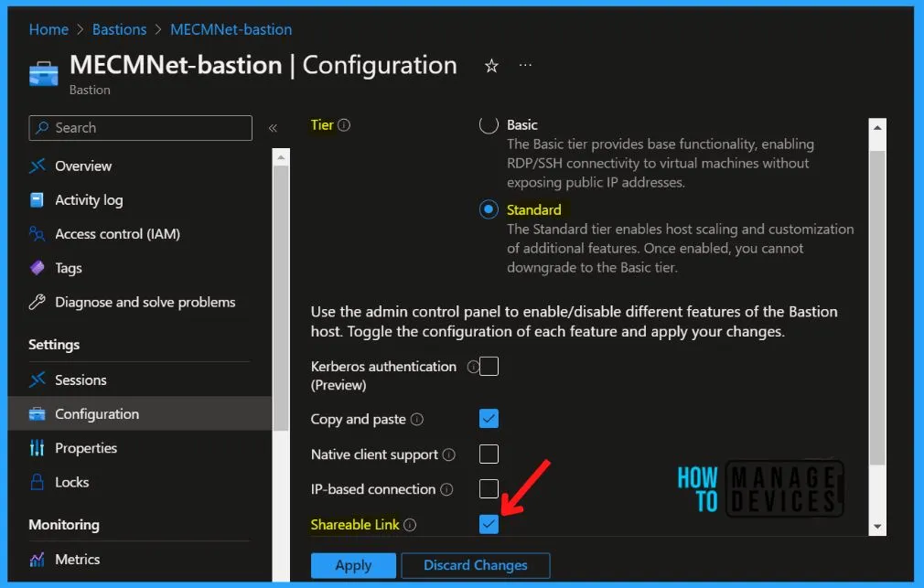Show info tooltip for Shareable Link

[x=410, y=525]
